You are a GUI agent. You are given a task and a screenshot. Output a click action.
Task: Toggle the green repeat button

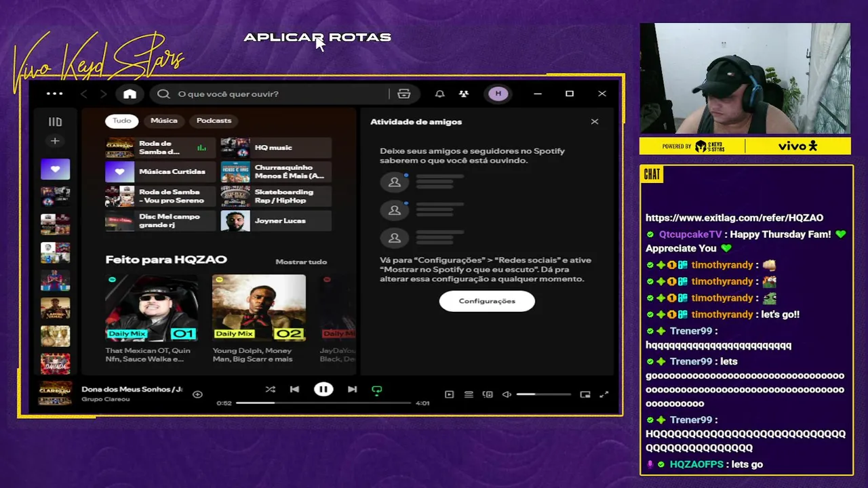[x=377, y=390]
